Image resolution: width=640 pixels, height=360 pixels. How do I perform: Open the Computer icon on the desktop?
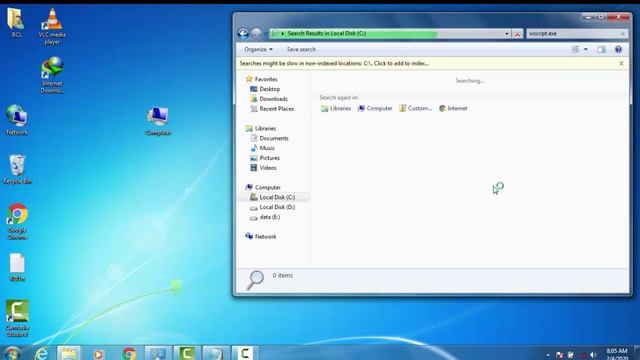pyautogui.click(x=158, y=121)
